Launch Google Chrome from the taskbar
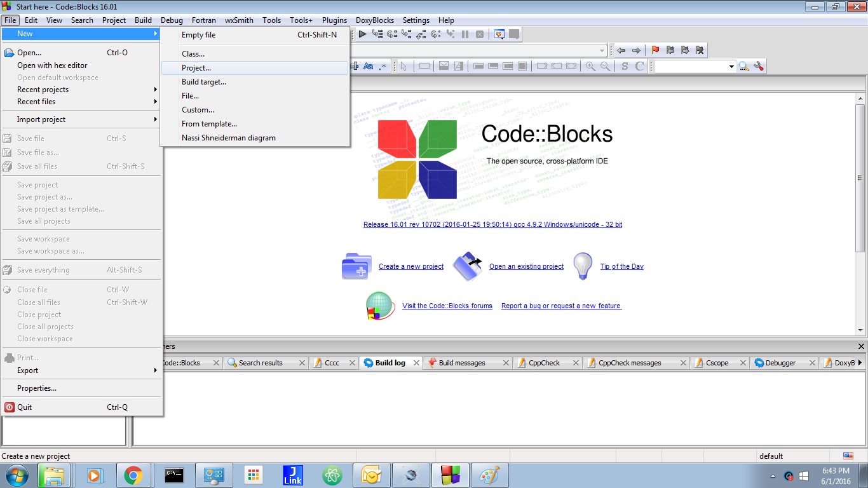 click(134, 475)
